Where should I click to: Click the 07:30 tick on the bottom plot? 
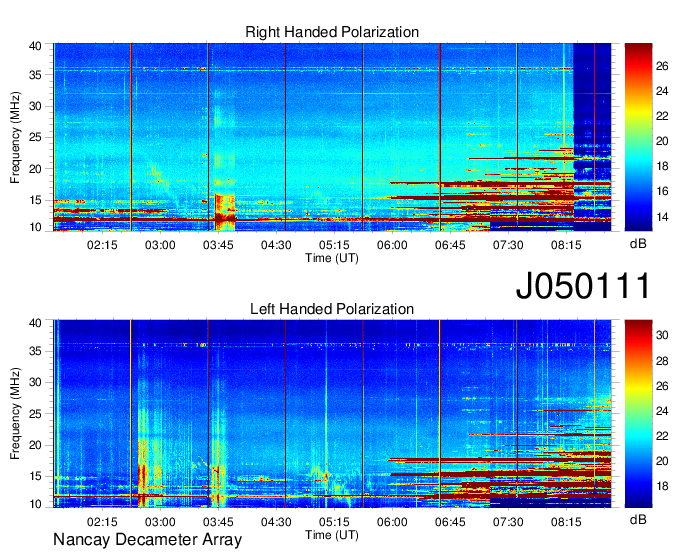click(508, 522)
